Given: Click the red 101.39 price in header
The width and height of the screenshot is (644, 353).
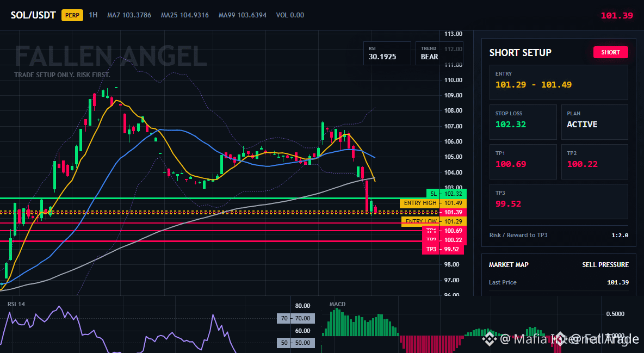Looking at the screenshot, I should click(x=617, y=16).
